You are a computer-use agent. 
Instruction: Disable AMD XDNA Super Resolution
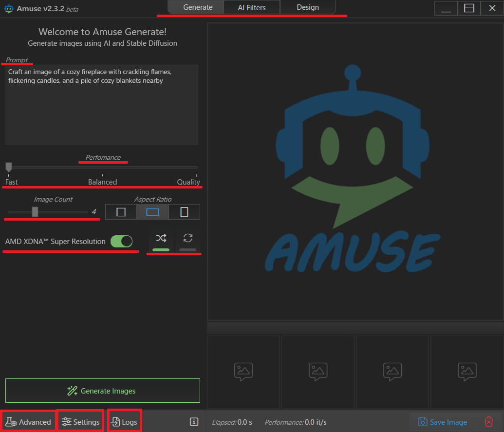pos(122,241)
